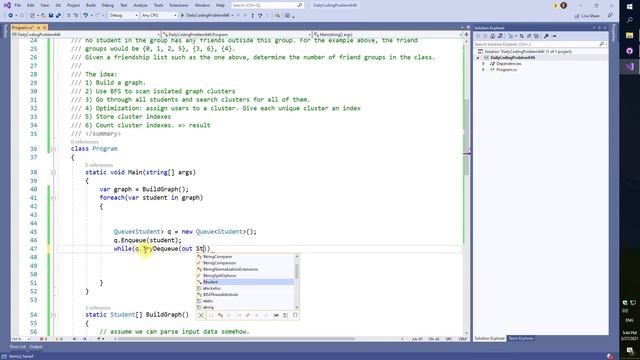640x360 pixels.
Task: Open the File menu
Action: pyautogui.click(x=18, y=5)
